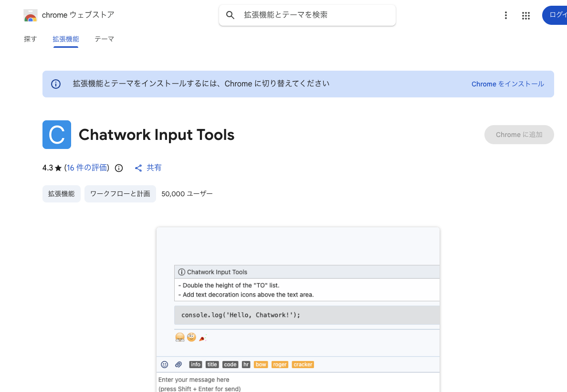Click the blue ログイン button
Screen dimensions: 567x392
(x=555, y=15)
